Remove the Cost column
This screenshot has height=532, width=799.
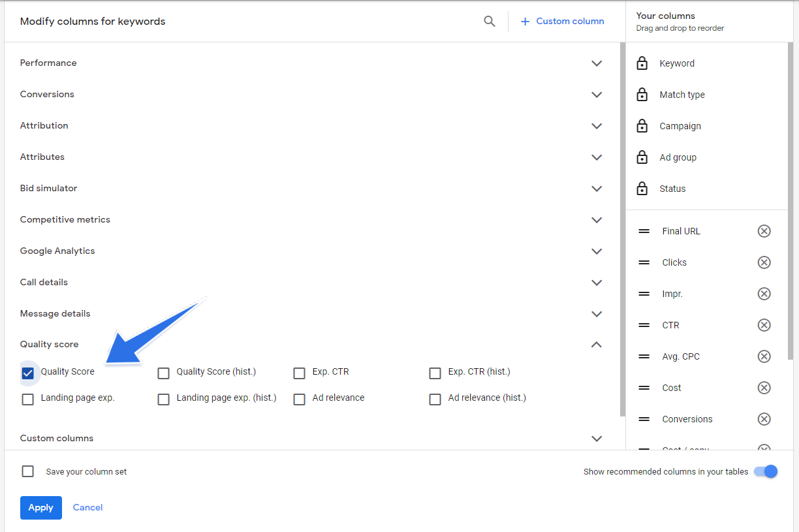coord(764,388)
